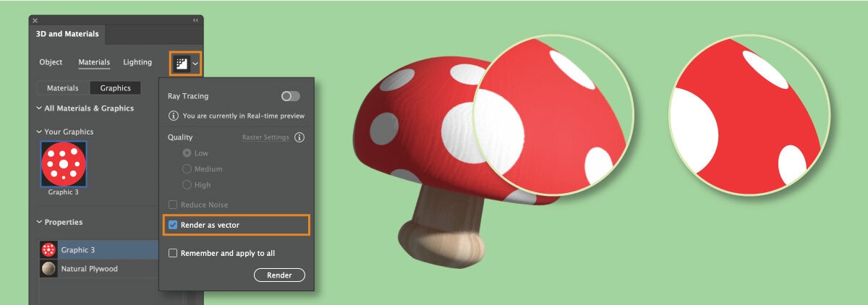This screenshot has height=305, width=868.
Task: Enable Remember and apply to all
Action: [x=173, y=253]
